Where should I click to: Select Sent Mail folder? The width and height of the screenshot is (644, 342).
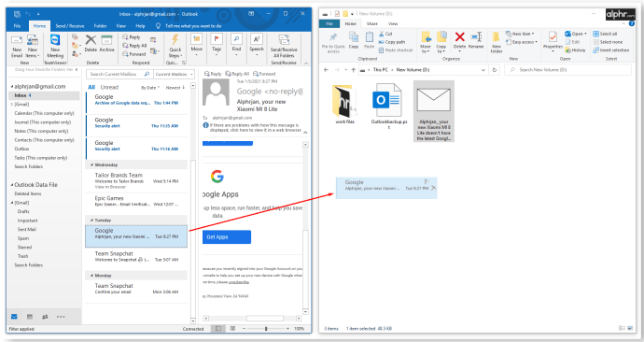(x=27, y=229)
